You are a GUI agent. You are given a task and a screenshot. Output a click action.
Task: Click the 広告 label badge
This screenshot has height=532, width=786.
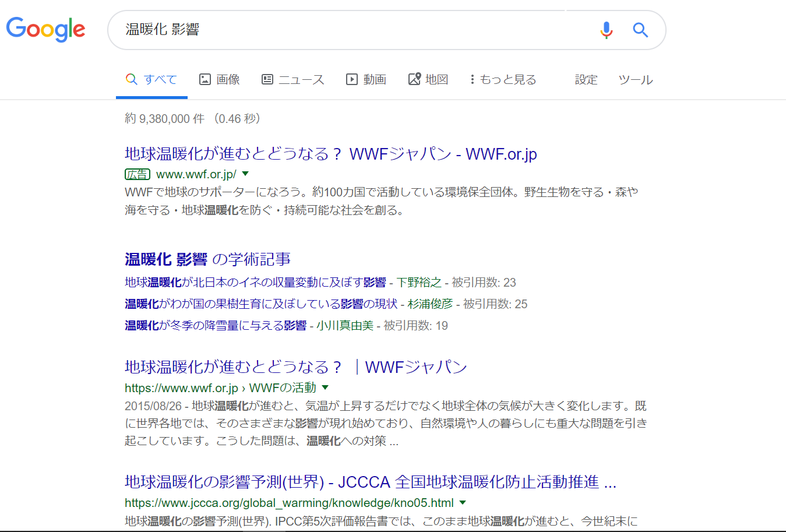click(x=137, y=173)
